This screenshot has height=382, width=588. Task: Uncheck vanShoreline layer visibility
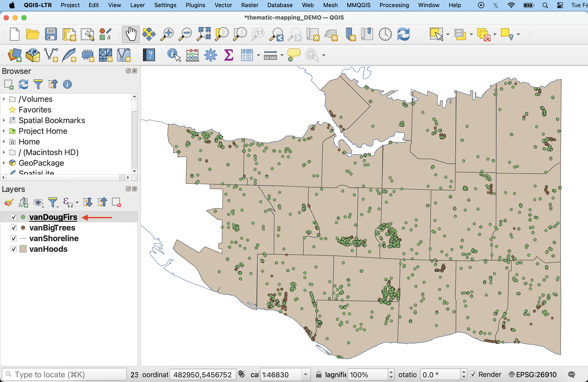point(14,238)
